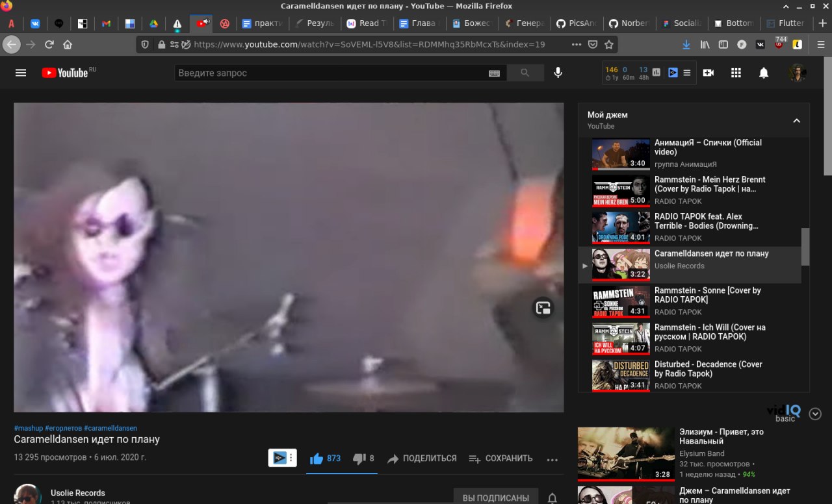Open Firefox downloads arrow
This screenshot has width=832, height=504.
point(686,45)
